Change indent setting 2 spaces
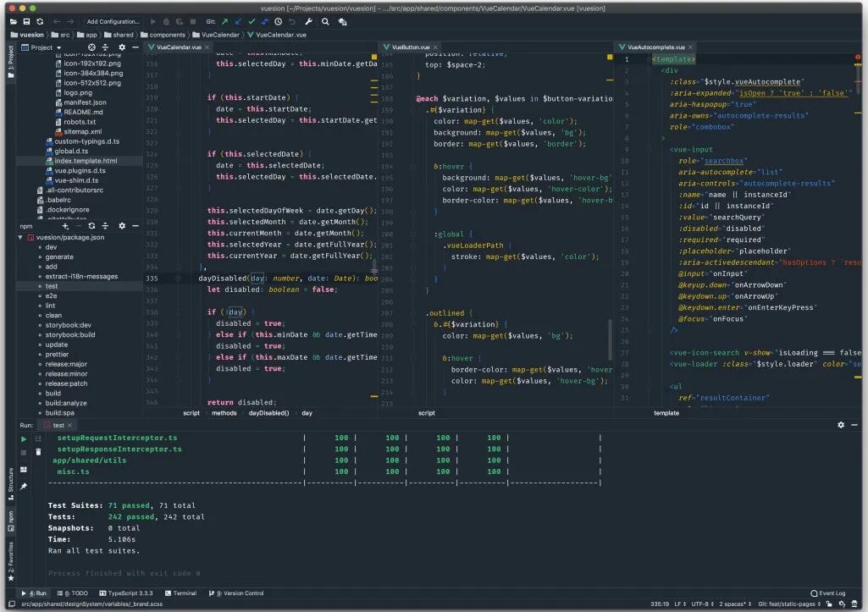Image resolution: width=868 pixels, height=612 pixels. (x=735, y=604)
